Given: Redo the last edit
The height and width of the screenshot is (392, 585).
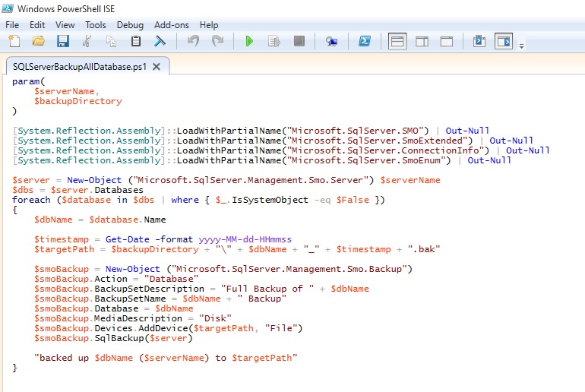Looking at the screenshot, I should point(217,41).
